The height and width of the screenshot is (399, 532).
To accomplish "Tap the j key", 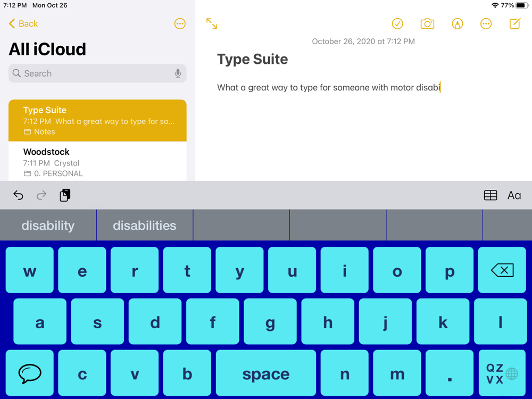I will pos(385,322).
